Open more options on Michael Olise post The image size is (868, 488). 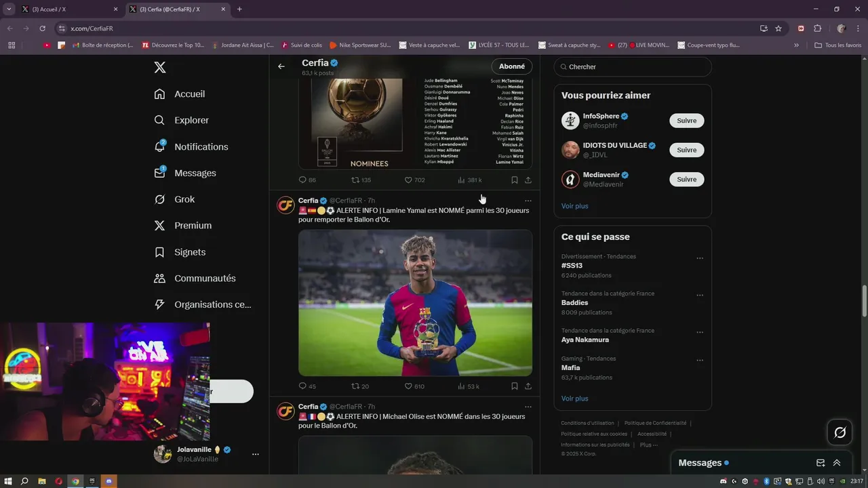[x=528, y=407]
